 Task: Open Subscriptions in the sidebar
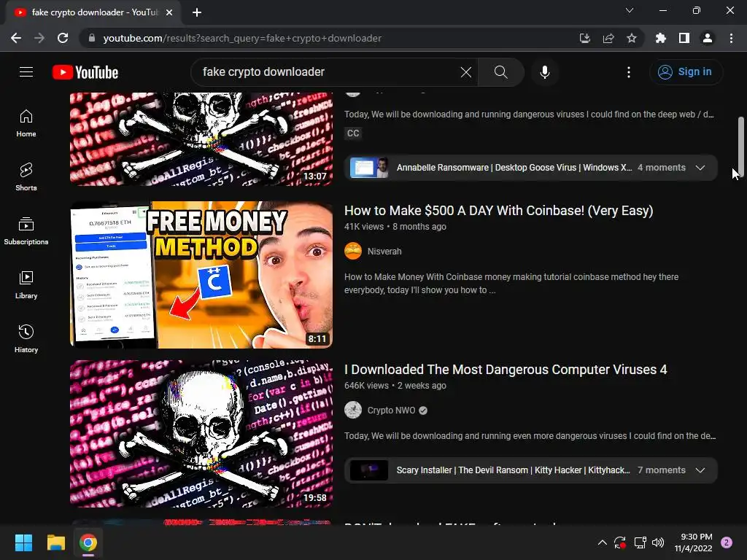point(26,231)
